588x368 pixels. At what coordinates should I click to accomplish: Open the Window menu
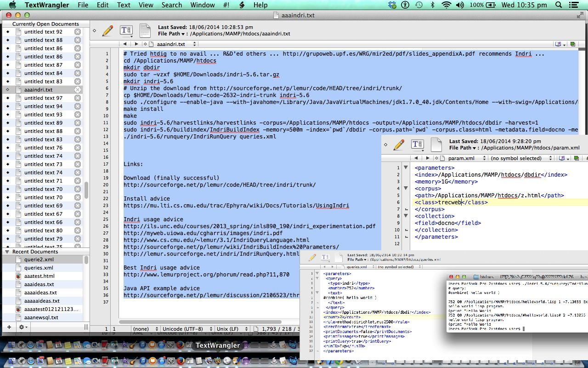click(x=203, y=5)
